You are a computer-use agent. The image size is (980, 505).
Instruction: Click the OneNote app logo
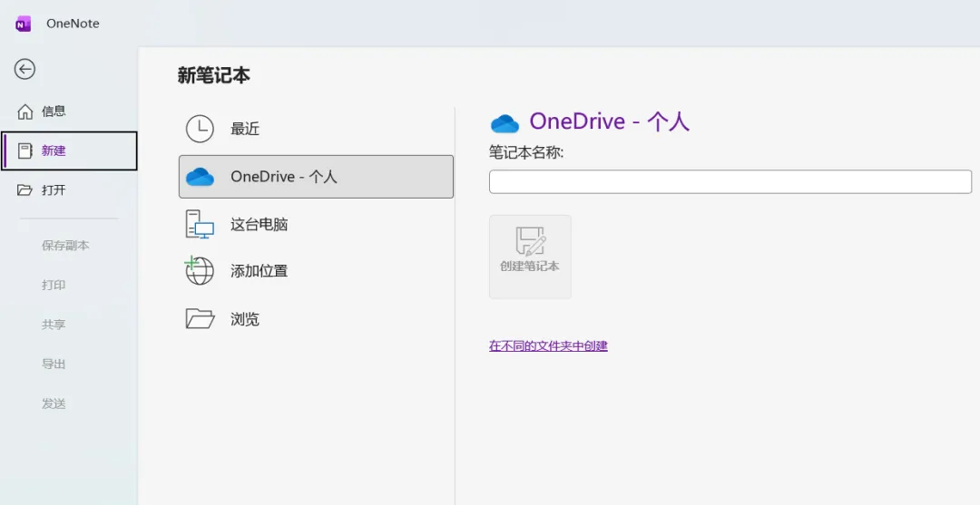24,24
